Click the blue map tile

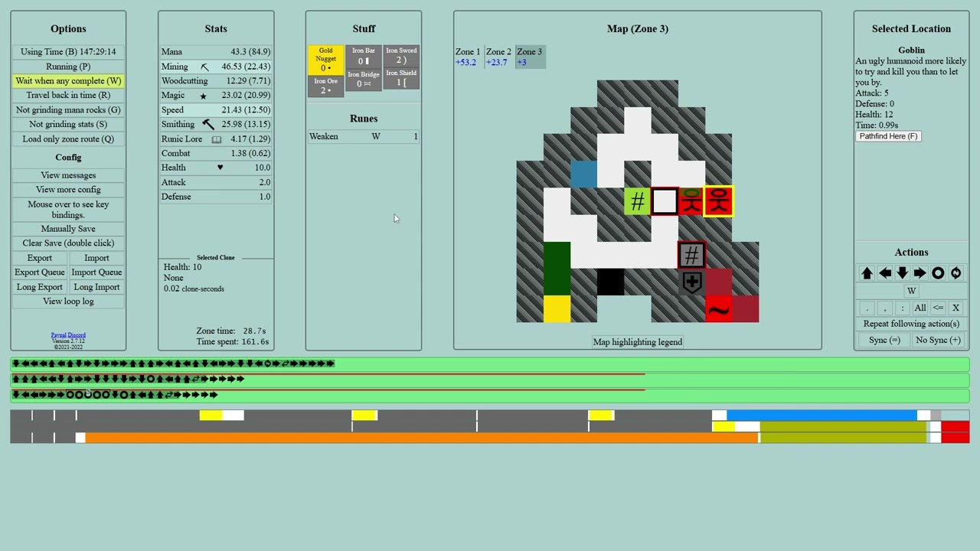[x=583, y=174]
